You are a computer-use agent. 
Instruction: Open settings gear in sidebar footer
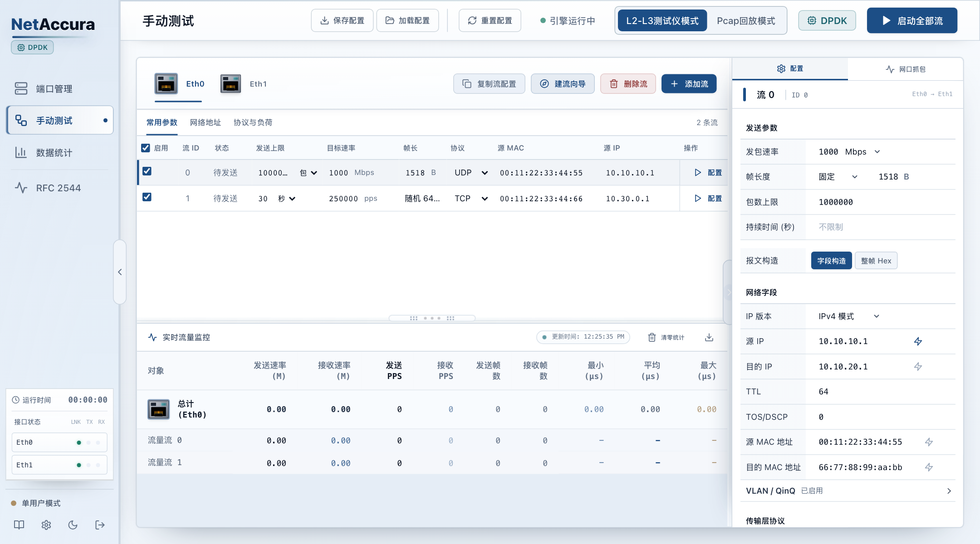click(x=46, y=525)
